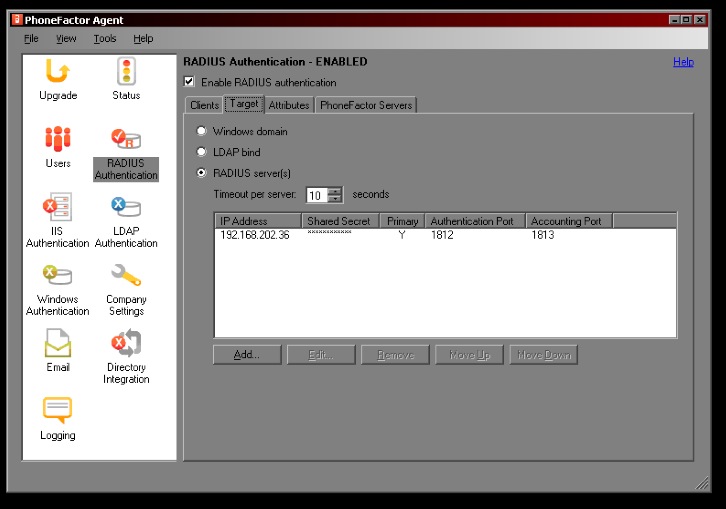Select the Windows domain radio option
The image size is (726, 509).
202,131
